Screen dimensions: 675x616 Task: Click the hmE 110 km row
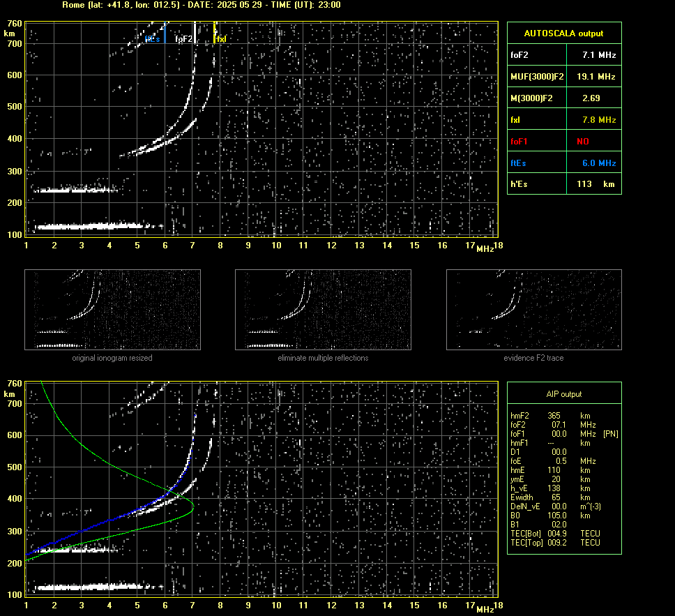550,470
